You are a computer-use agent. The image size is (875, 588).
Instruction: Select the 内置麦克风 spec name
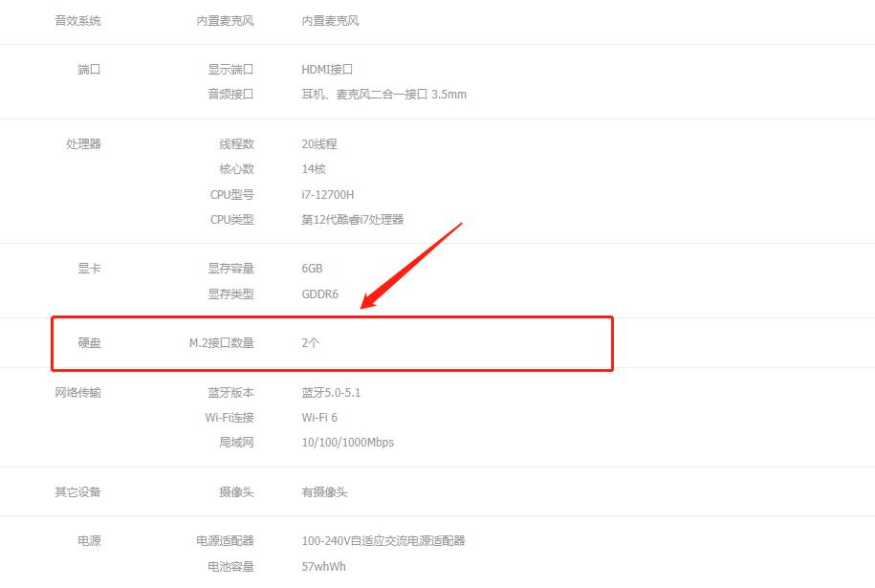(225, 21)
